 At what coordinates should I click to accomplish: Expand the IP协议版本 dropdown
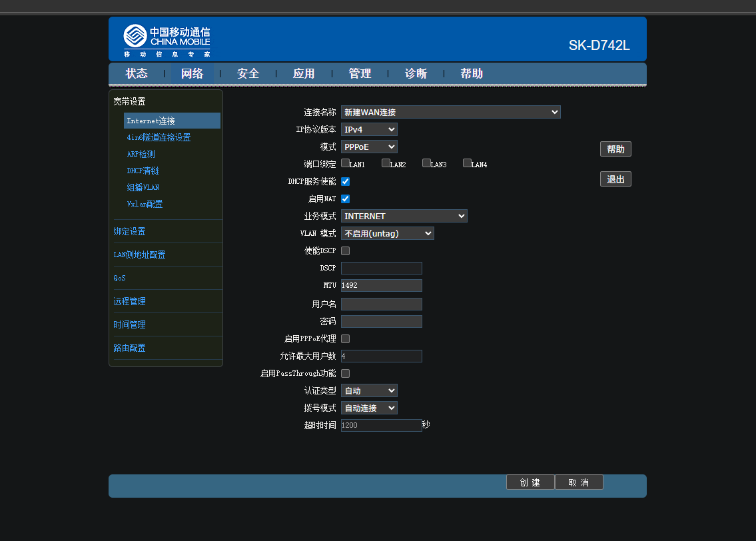369,130
